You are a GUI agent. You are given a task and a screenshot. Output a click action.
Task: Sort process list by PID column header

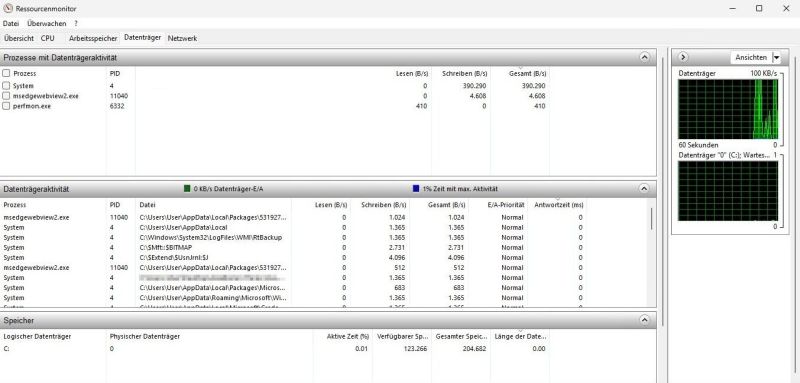coord(114,73)
